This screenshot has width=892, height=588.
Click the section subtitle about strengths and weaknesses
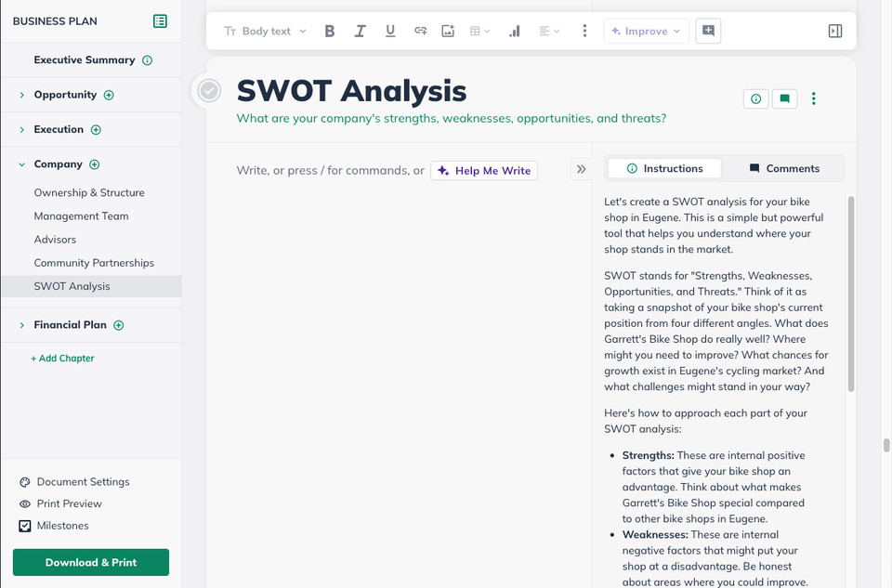coord(452,118)
